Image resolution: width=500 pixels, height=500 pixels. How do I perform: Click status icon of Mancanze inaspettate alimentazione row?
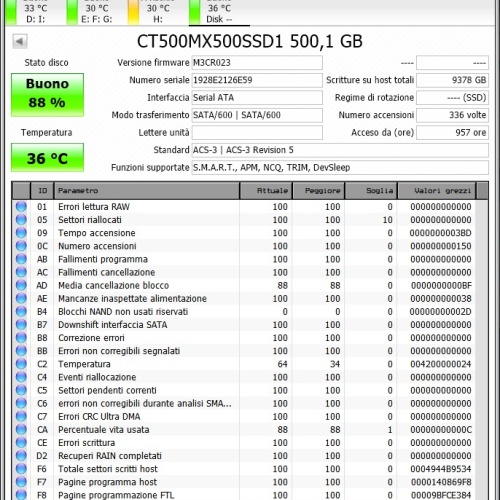click(21, 298)
